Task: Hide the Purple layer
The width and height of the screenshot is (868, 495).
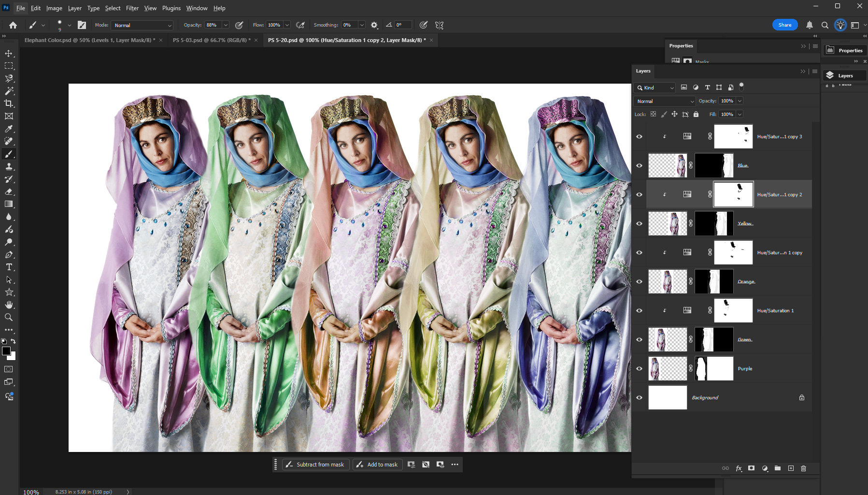Action: click(639, 368)
